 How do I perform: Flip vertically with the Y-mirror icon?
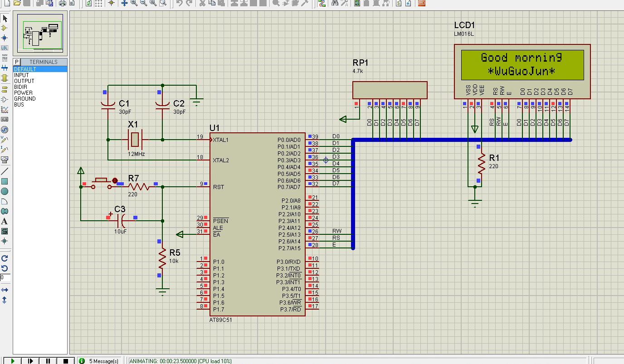[5, 300]
